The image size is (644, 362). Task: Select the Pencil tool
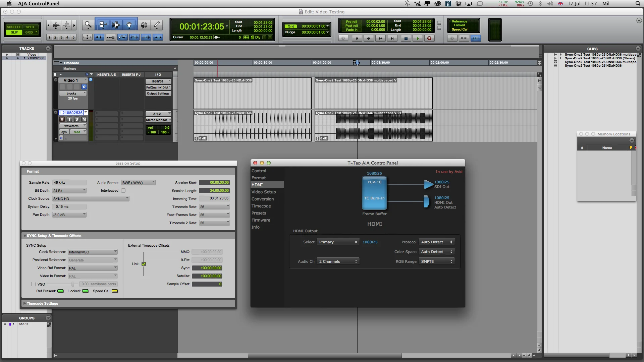[x=157, y=25]
